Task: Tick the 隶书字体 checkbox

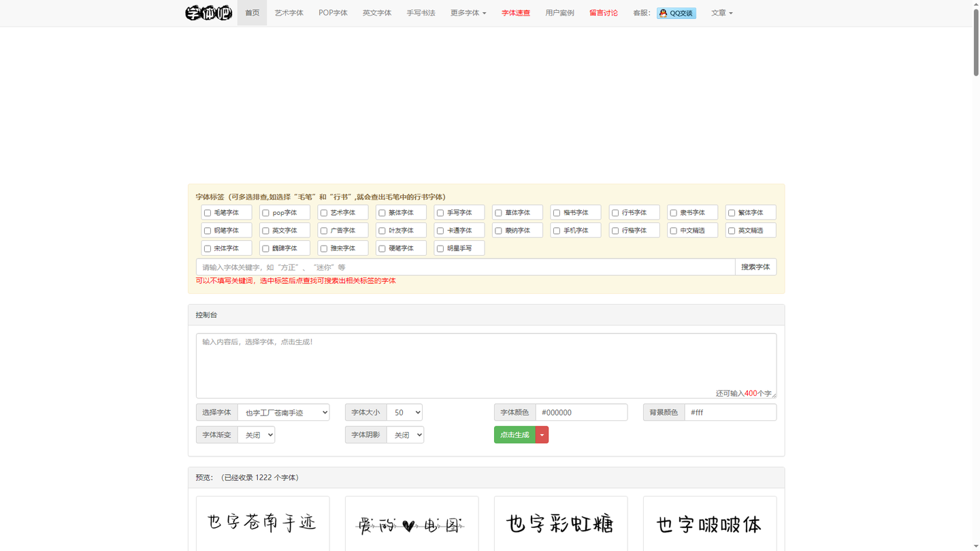Action: 673,213
